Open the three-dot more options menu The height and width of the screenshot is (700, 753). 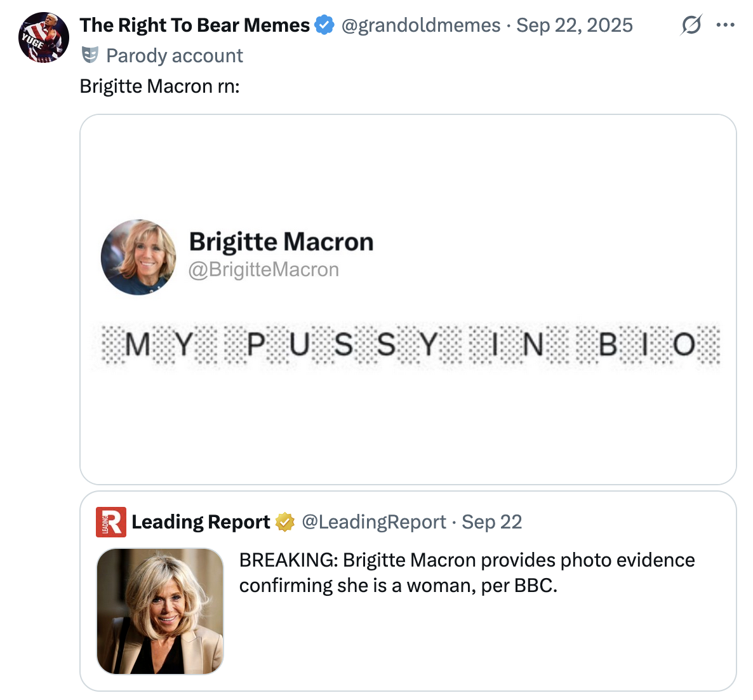725,25
